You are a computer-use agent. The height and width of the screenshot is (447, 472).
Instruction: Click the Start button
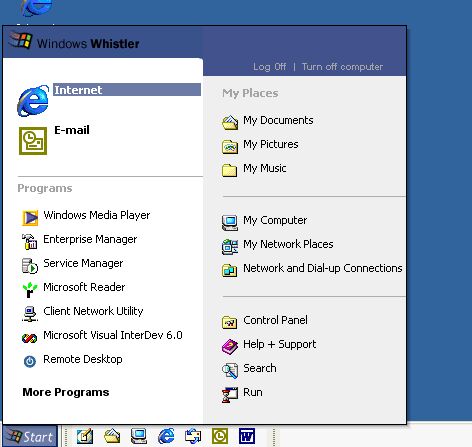[x=30, y=436]
